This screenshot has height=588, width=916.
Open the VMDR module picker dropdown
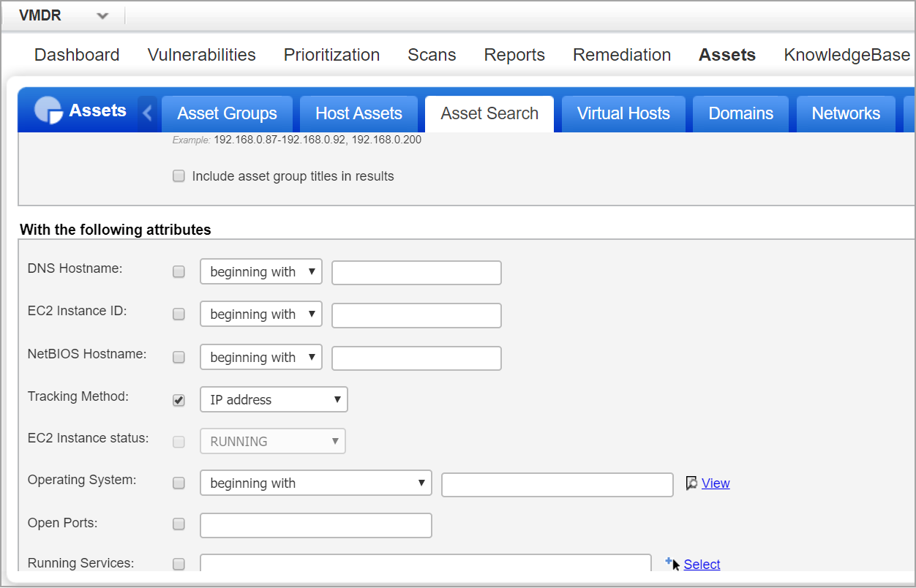point(102,16)
